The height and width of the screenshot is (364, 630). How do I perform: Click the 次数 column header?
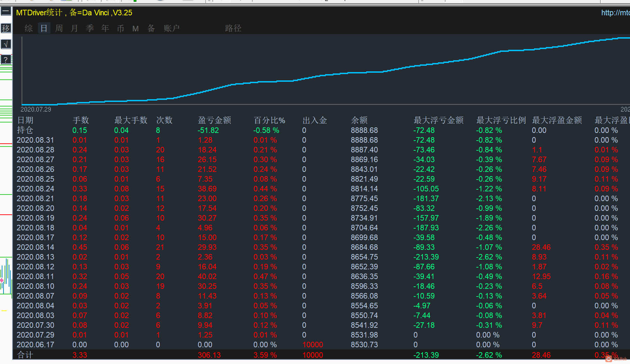click(x=164, y=120)
